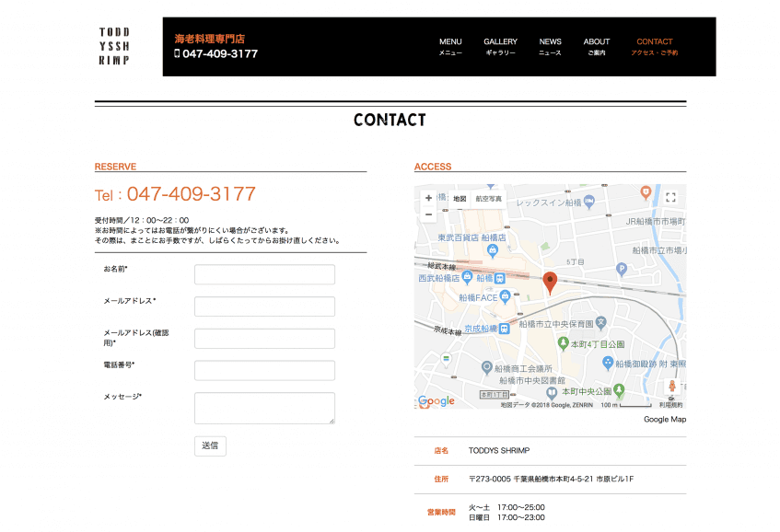Viewport: 780px width, 532px height.
Task: Click the header phone number 047-409-3177
Action: 220,53
